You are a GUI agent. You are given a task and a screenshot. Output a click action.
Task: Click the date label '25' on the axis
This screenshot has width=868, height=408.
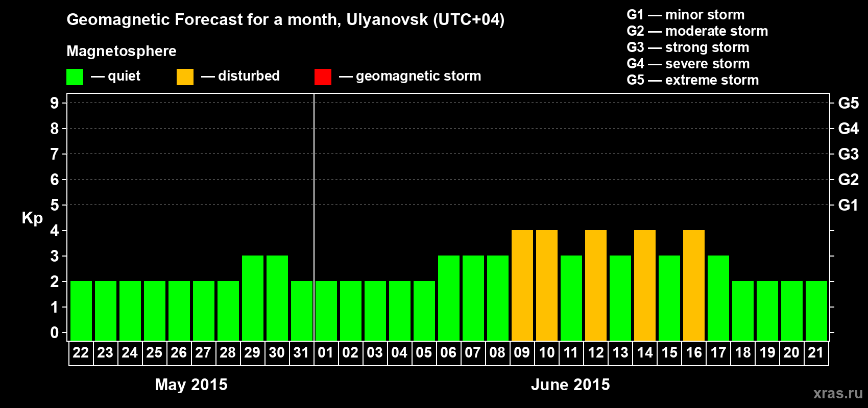(154, 353)
